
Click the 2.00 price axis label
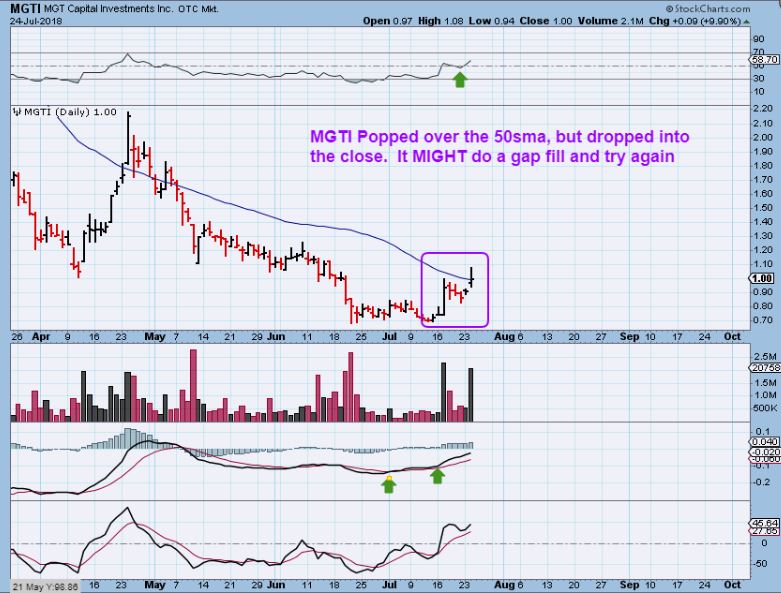tap(763, 137)
